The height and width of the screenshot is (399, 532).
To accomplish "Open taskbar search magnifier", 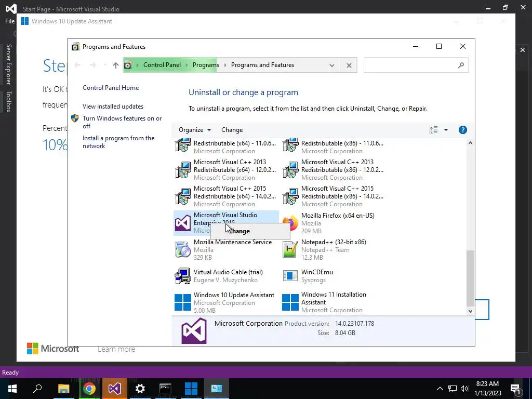I will [37, 389].
